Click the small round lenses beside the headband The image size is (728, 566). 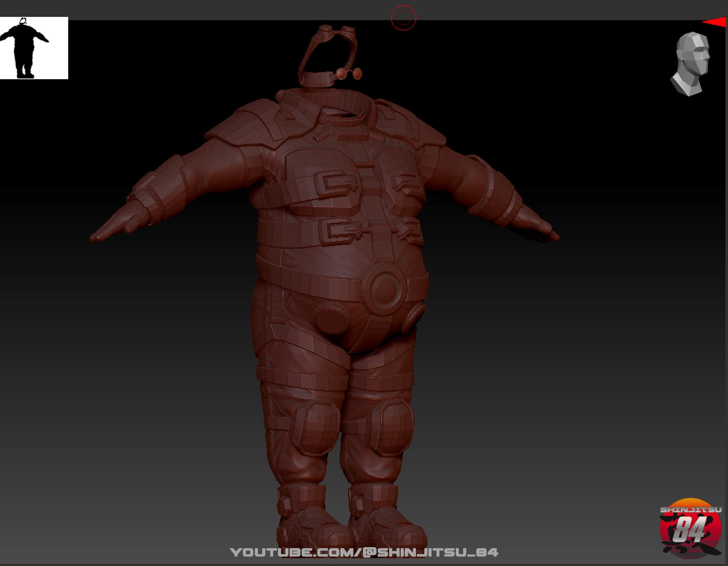tap(349, 73)
